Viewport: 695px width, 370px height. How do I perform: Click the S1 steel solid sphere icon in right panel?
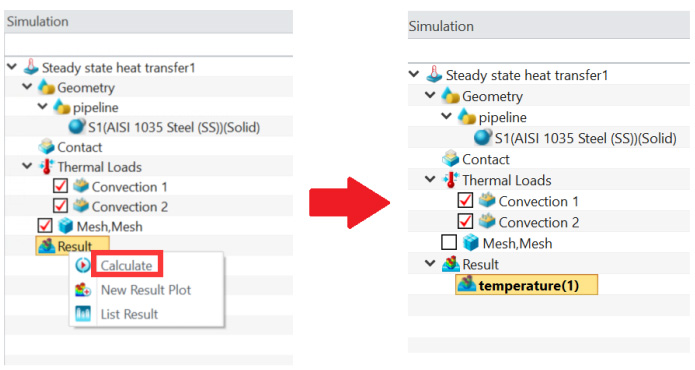coord(482,138)
